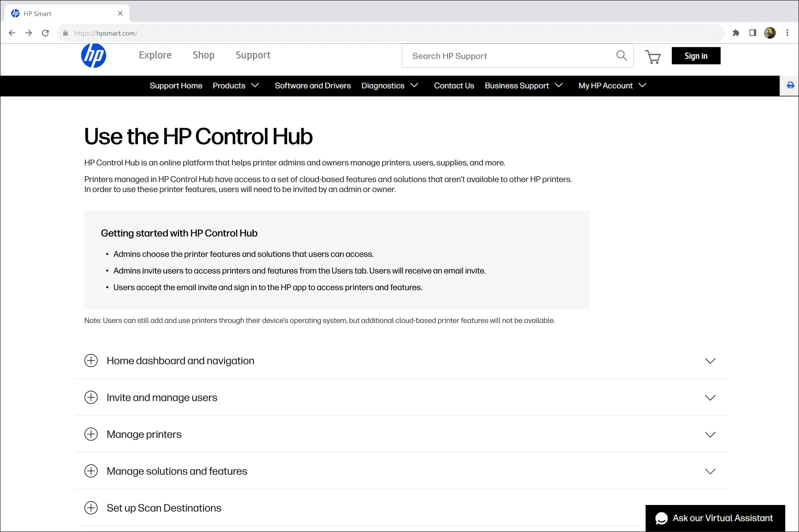799x532 pixels.
Task: Click the Sign in button
Action: tap(695, 55)
